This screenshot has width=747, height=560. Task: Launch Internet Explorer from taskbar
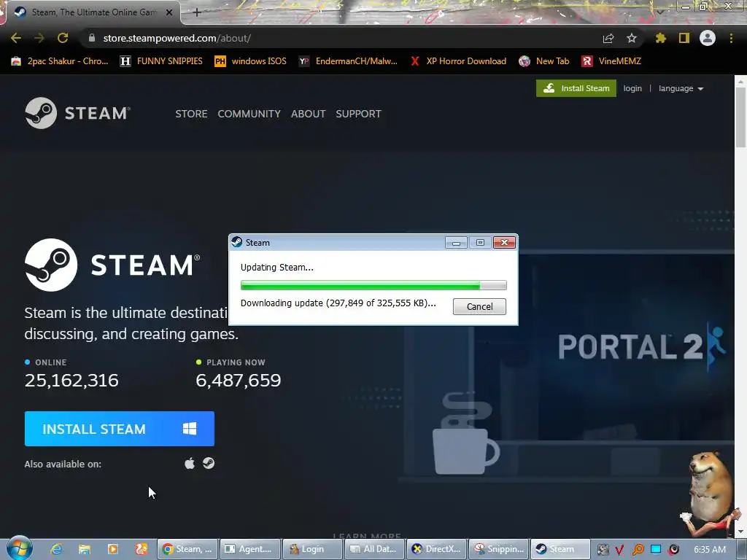pyautogui.click(x=56, y=549)
